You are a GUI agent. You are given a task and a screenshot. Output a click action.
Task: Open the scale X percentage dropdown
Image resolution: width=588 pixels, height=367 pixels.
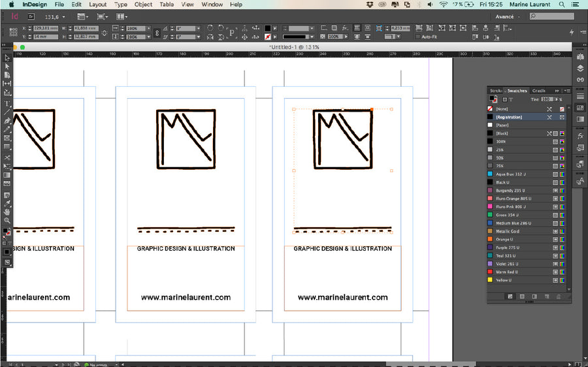[148, 29]
